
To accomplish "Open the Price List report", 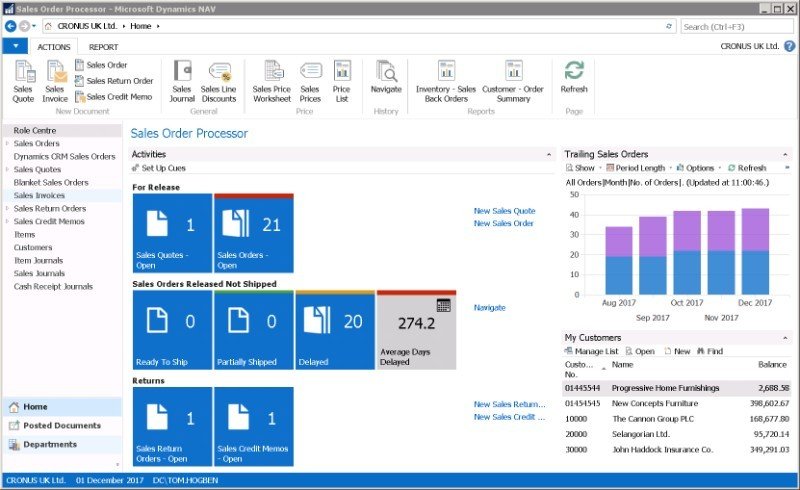I will 342,82.
